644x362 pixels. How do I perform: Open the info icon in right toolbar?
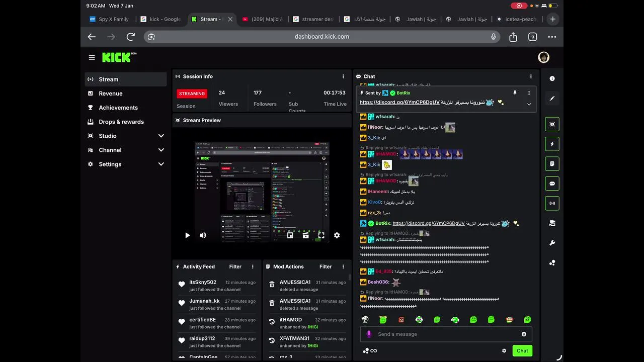[552, 78]
